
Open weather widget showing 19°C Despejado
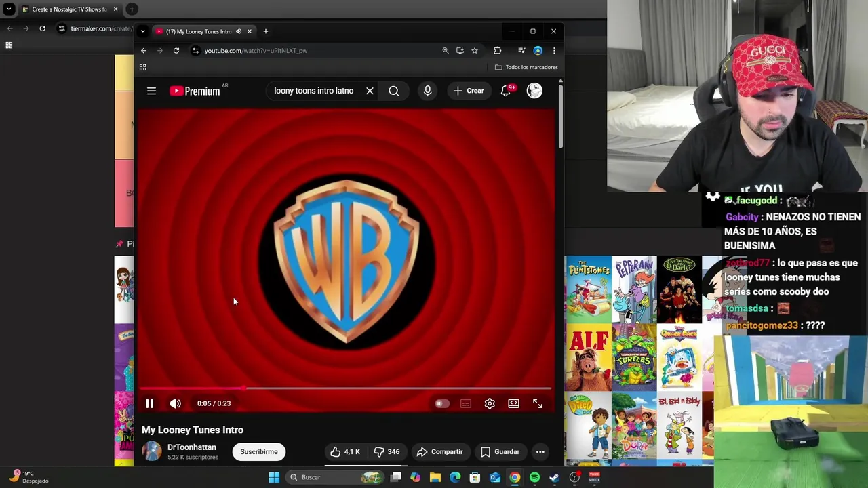(30, 476)
